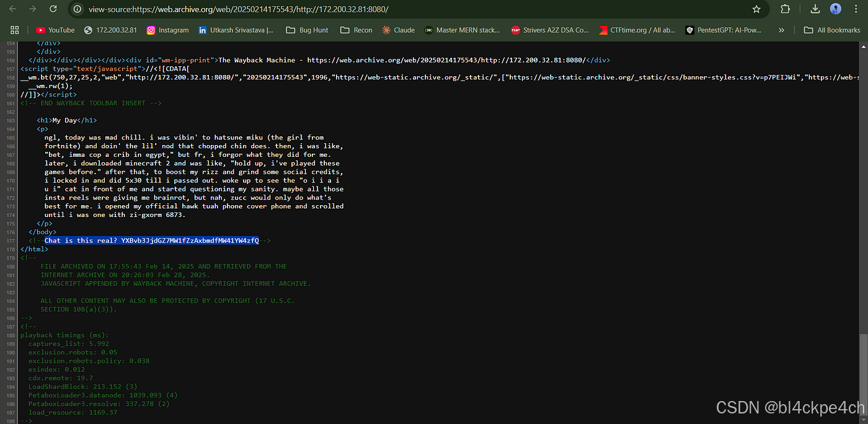Click the 'JAVASCRIPT APPENDED BY WAYBACK MACHINE' comment line

click(x=175, y=283)
